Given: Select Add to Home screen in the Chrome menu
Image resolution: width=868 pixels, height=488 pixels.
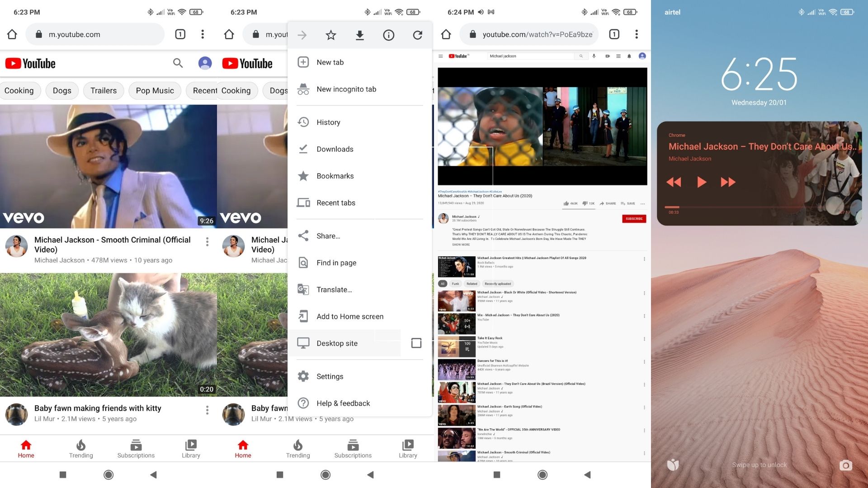Looking at the screenshot, I should [x=360, y=317].
